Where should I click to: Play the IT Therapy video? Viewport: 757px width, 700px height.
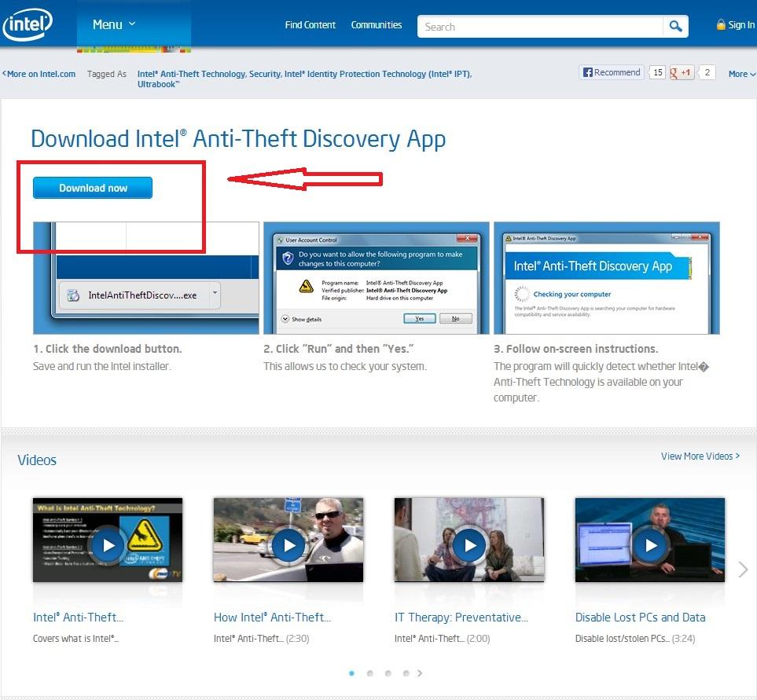pos(469,544)
